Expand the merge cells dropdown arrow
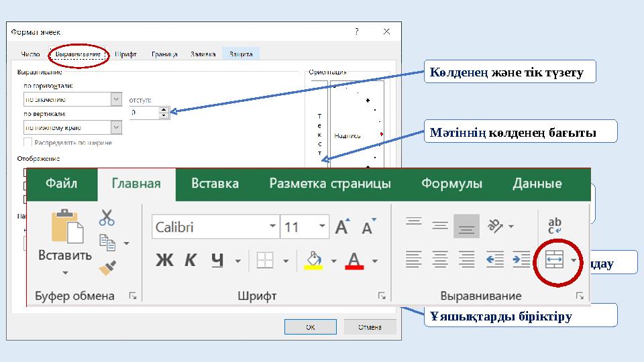644x362 pixels. click(574, 260)
